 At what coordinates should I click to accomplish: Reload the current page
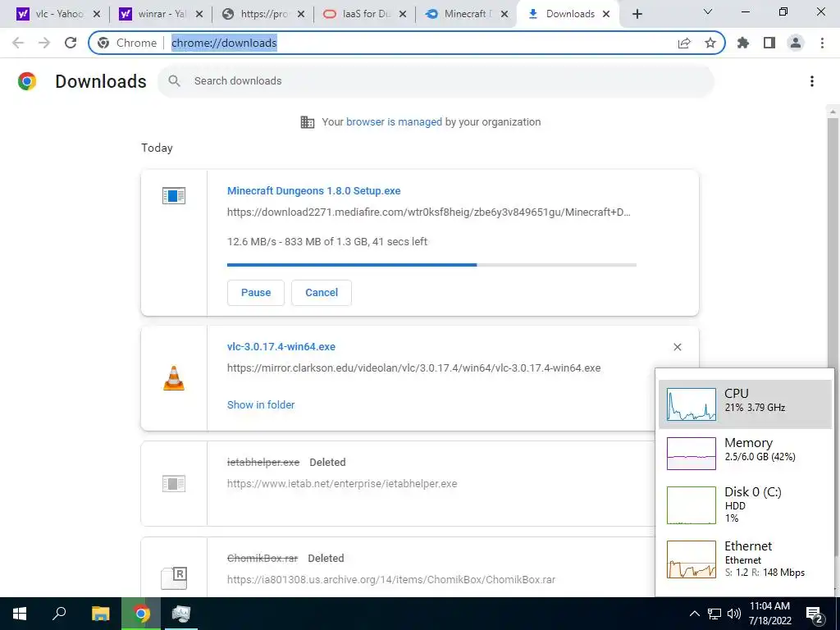point(71,43)
